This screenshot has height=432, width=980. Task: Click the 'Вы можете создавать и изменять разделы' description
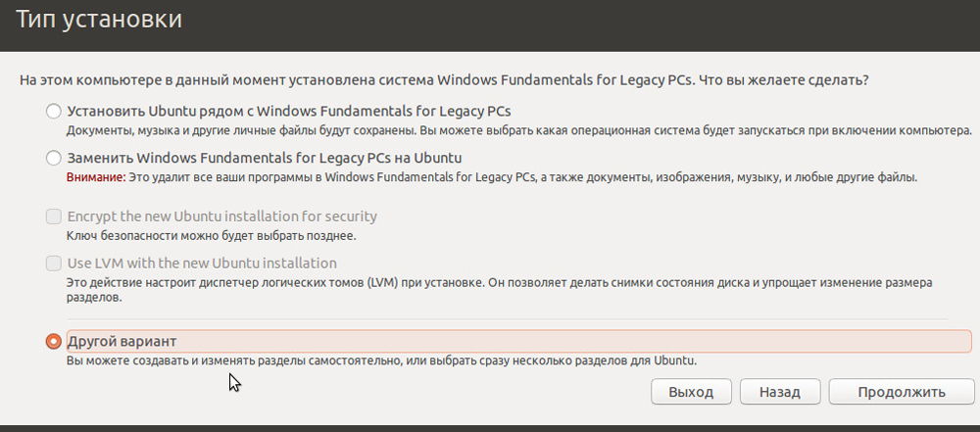(381, 360)
